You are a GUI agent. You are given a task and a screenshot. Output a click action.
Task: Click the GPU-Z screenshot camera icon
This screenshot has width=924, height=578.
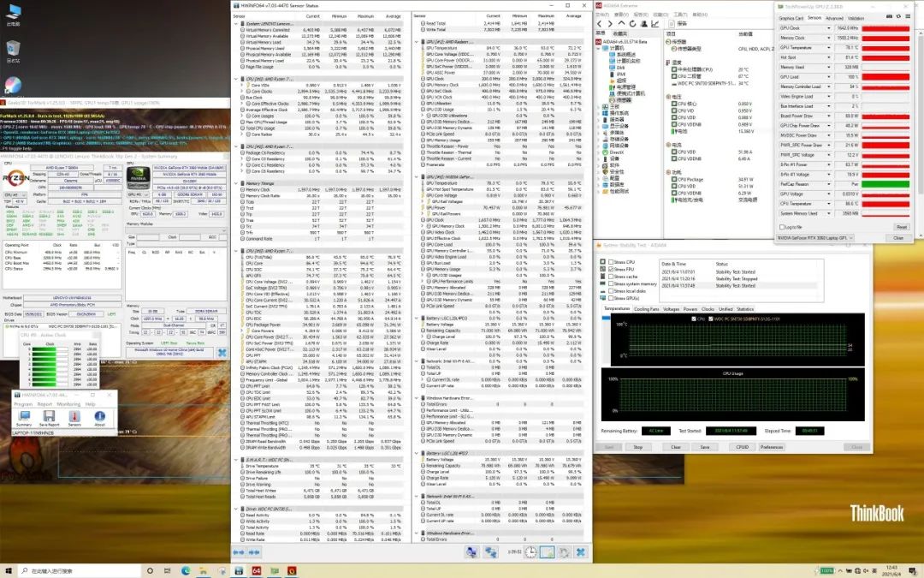[887, 17]
